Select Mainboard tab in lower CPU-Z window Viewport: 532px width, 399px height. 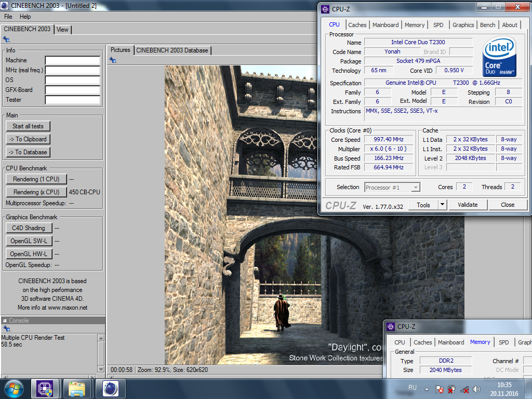451,342
